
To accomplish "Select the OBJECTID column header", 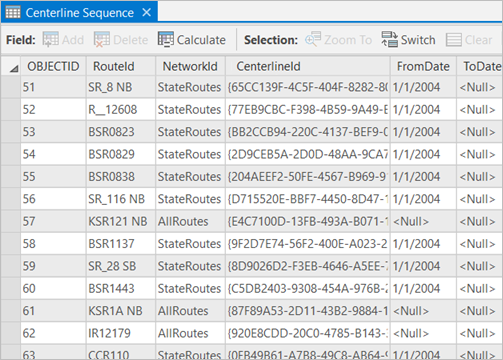I will click(53, 66).
